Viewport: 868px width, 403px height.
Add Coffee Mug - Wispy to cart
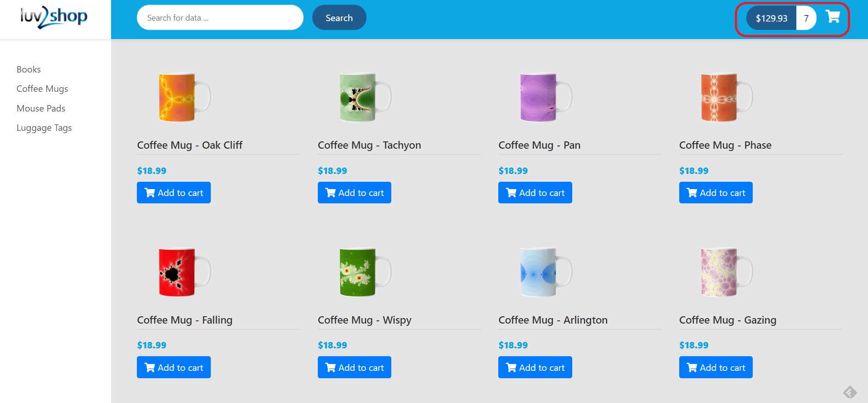[355, 367]
